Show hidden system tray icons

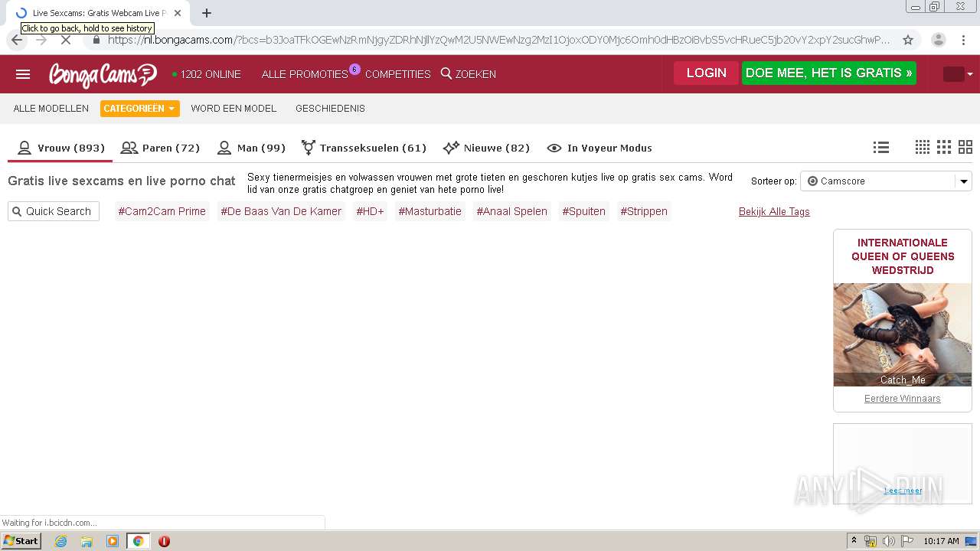point(854,541)
